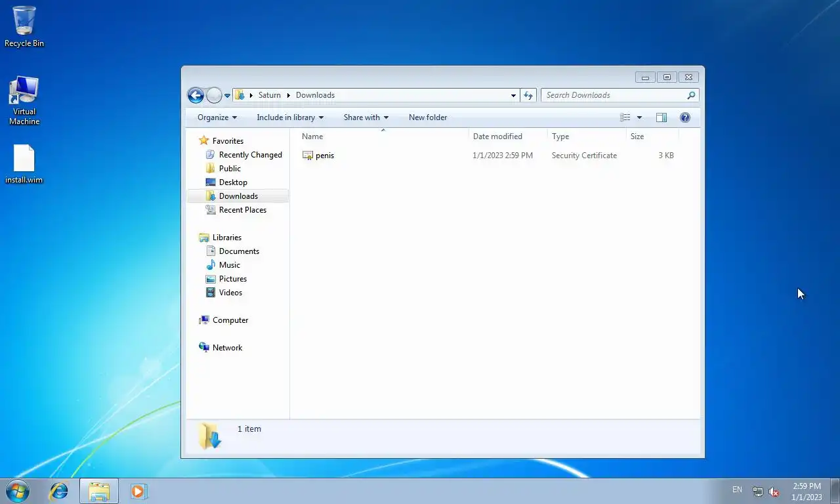Open the address bar history dropdown
840x504 pixels.
(513, 95)
